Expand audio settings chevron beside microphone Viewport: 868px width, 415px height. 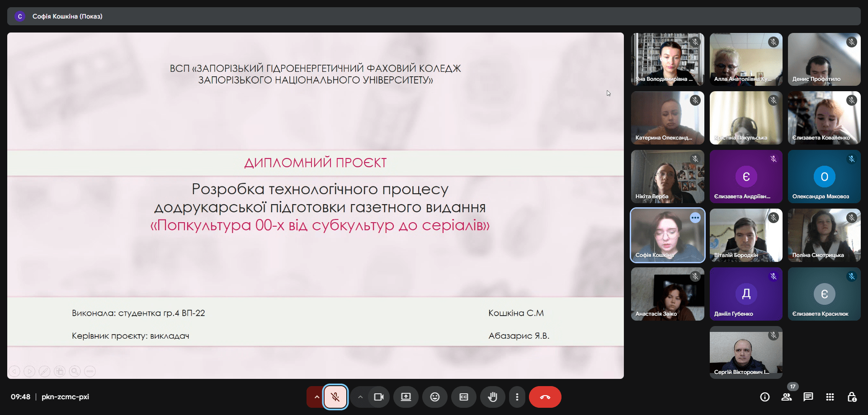[x=316, y=397]
